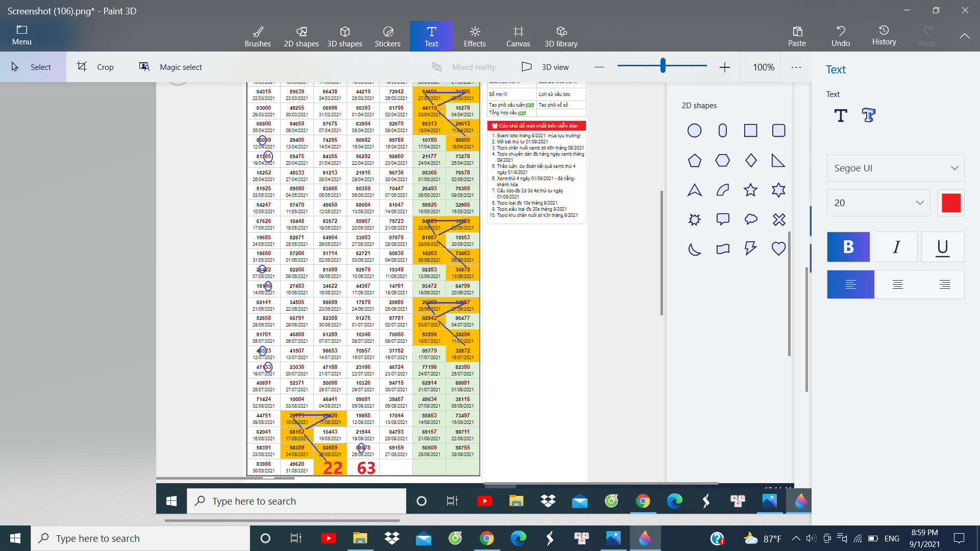Viewport: 980px width, 551px height.
Task: Select the heart shape
Action: point(778,248)
